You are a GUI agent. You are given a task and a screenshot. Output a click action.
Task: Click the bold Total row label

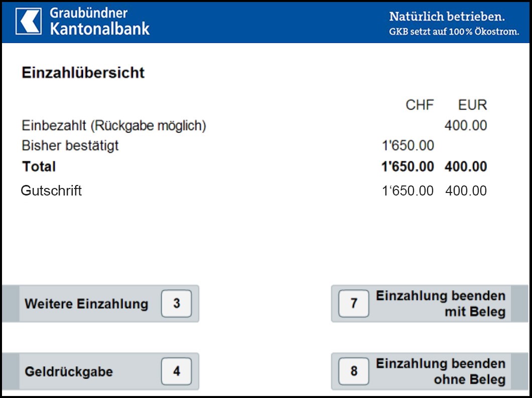click(39, 166)
